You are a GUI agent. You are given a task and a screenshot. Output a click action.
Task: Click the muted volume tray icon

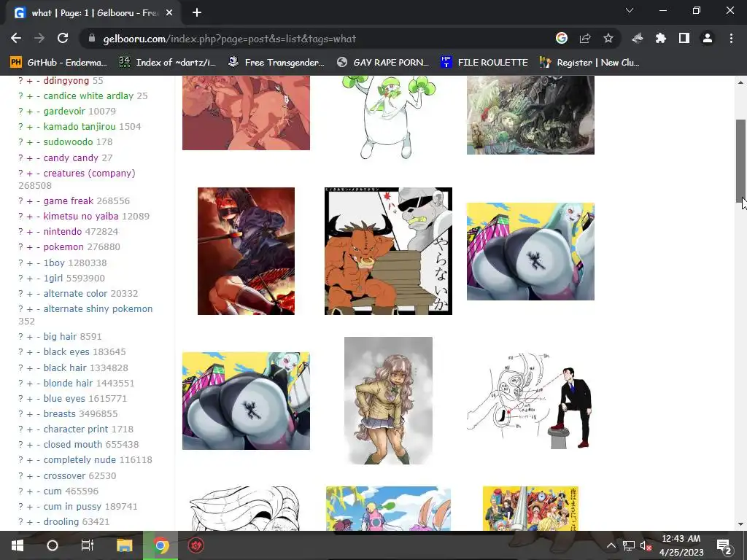click(645, 545)
